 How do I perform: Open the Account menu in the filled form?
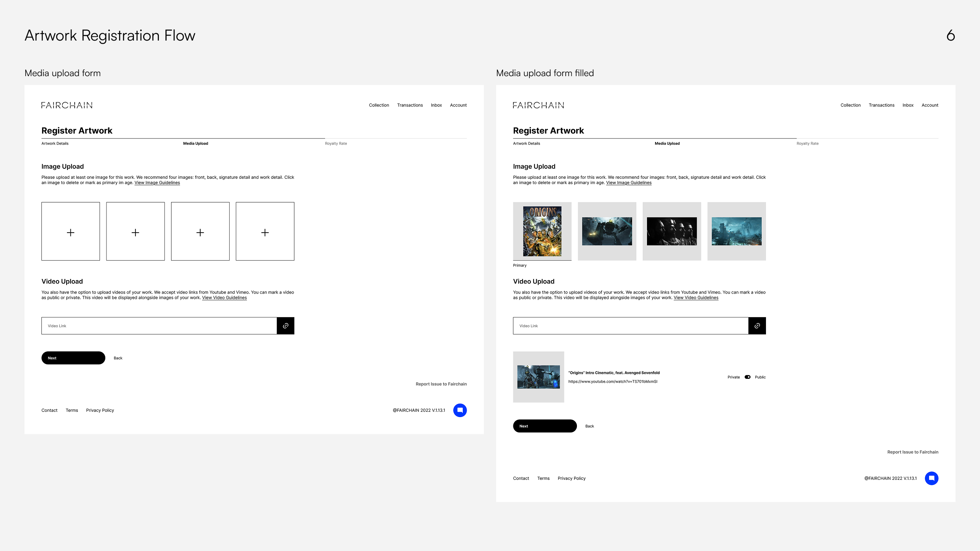[929, 105]
